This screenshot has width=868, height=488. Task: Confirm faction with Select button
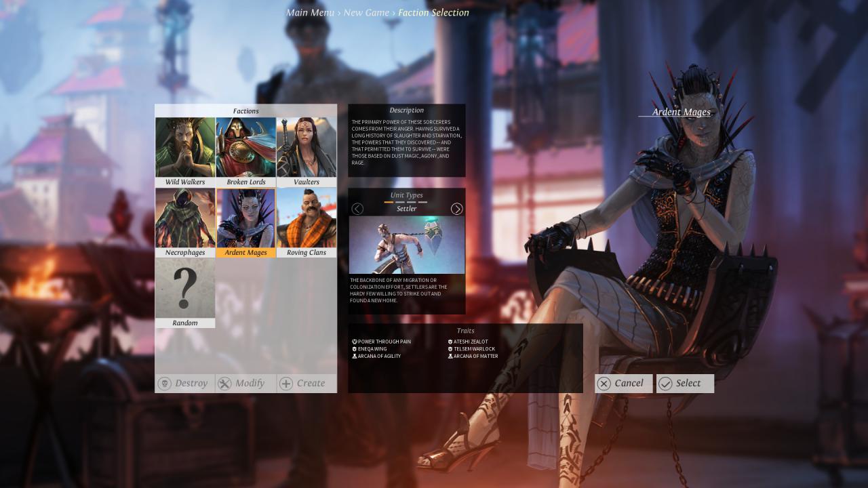pyautogui.click(x=684, y=384)
